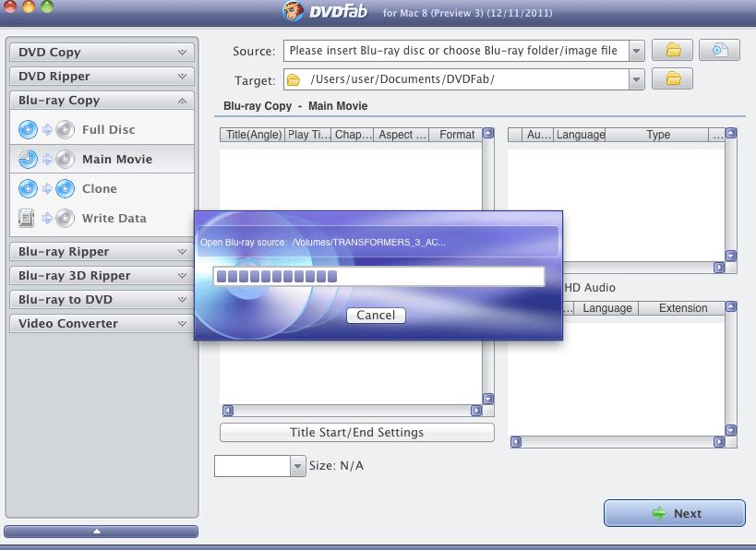Click the Write Data film strip icon
This screenshot has width=756, height=550.
(x=27, y=218)
